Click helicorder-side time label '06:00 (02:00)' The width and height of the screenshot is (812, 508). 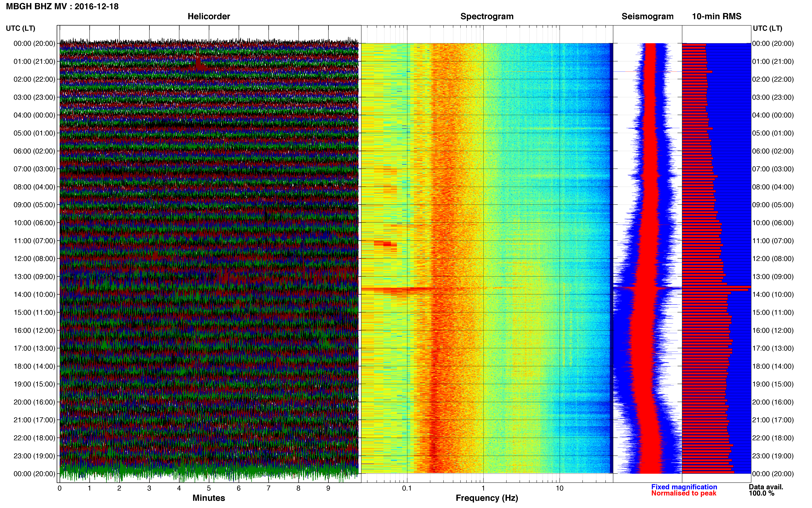click(34, 151)
